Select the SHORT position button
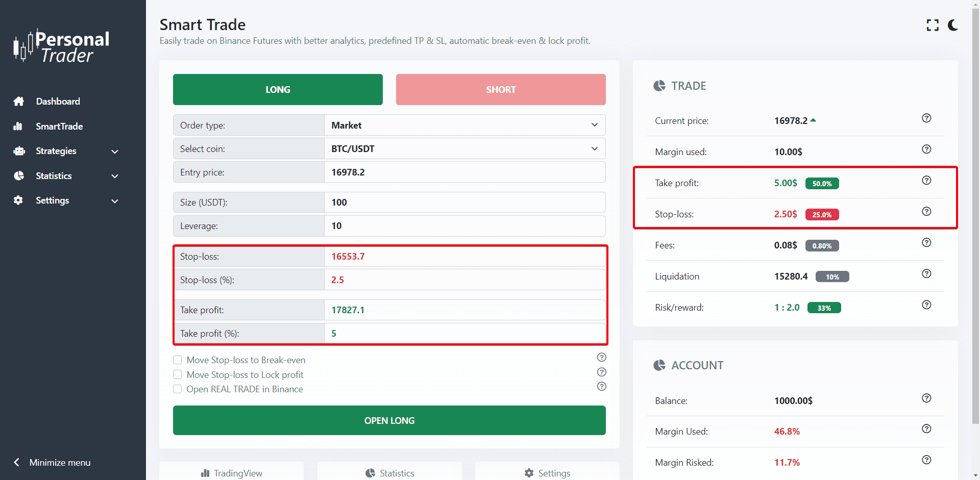The height and width of the screenshot is (480, 980). point(501,90)
